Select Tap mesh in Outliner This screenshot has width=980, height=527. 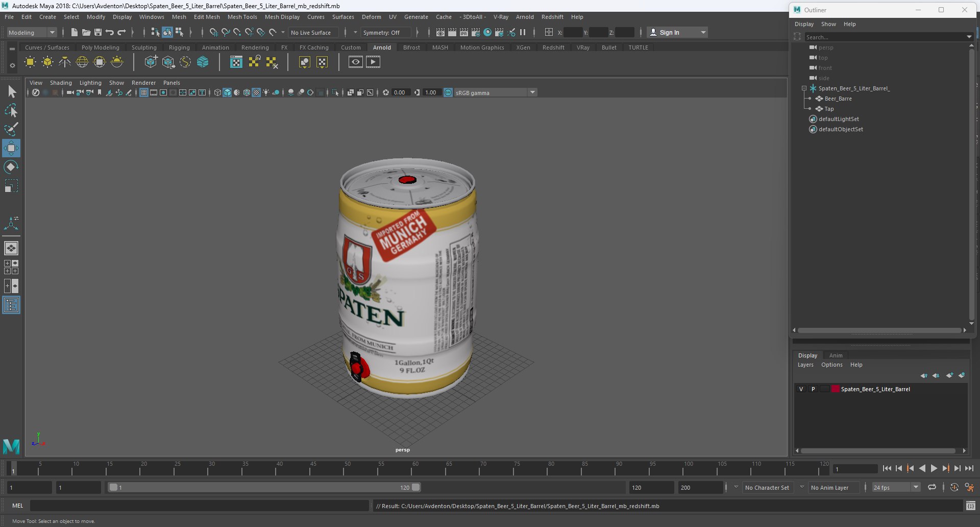click(x=829, y=109)
